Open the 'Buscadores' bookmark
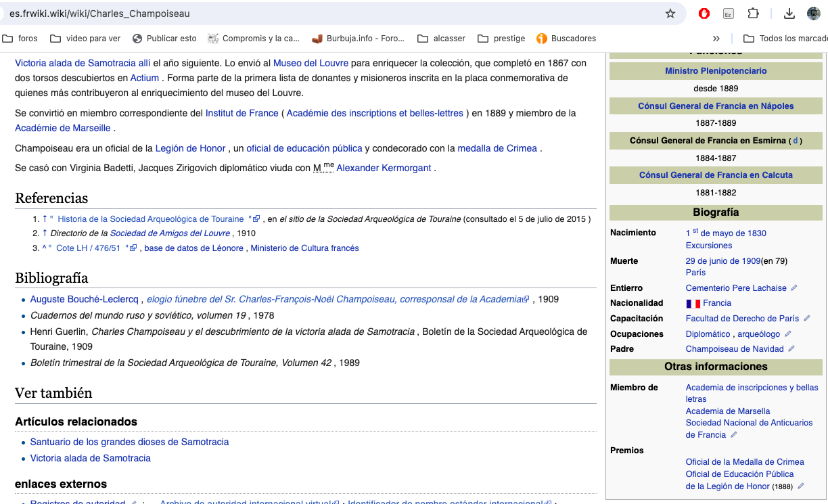This screenshot has width=828, height=504. tap(566, 39)
